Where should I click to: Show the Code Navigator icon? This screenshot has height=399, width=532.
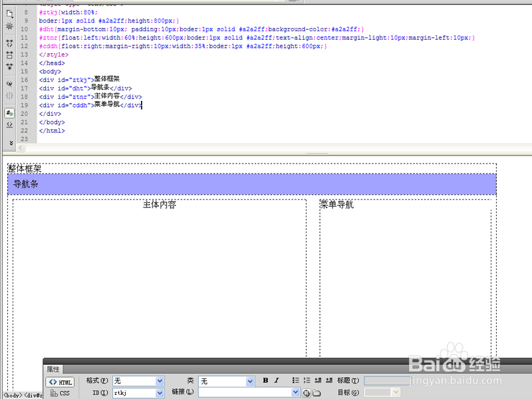pyautogui.click(x=9, y=26)
